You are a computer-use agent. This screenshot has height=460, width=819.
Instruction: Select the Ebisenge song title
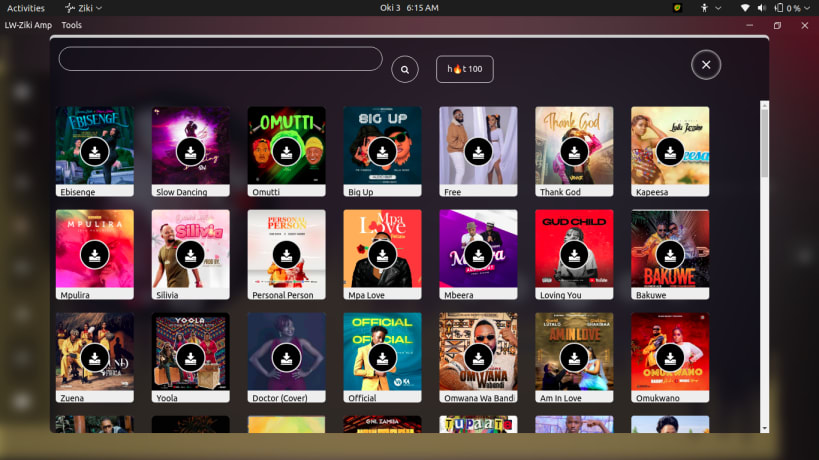[78, 192]
